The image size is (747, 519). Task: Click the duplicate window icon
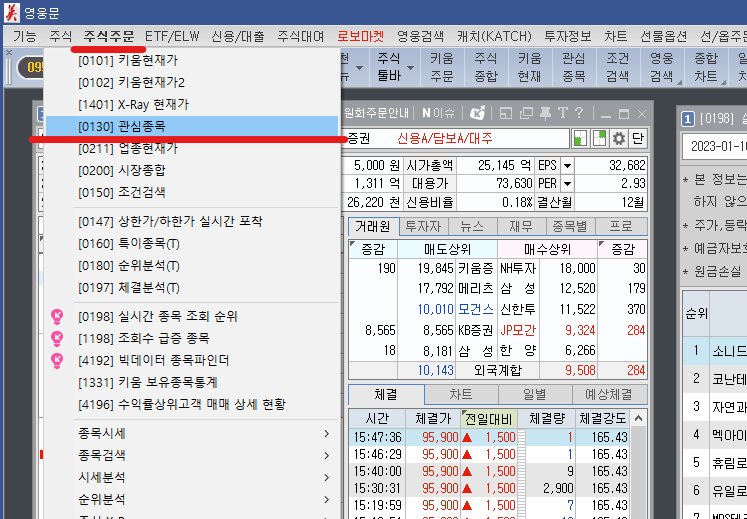tap(526, 113)
